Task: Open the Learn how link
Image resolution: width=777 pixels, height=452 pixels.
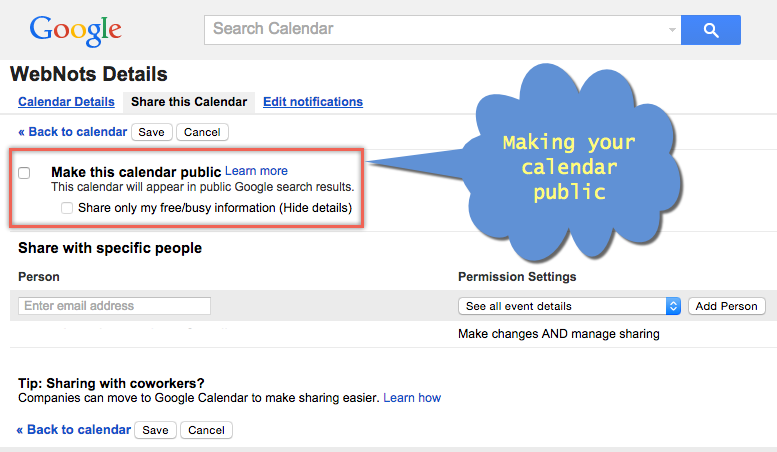Action: [x=412, y=398]
